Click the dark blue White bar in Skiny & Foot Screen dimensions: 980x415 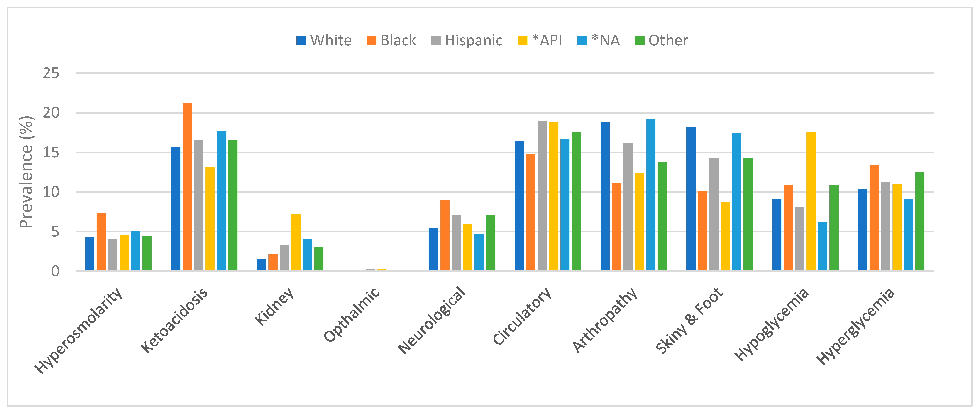[x=691, y=199]
